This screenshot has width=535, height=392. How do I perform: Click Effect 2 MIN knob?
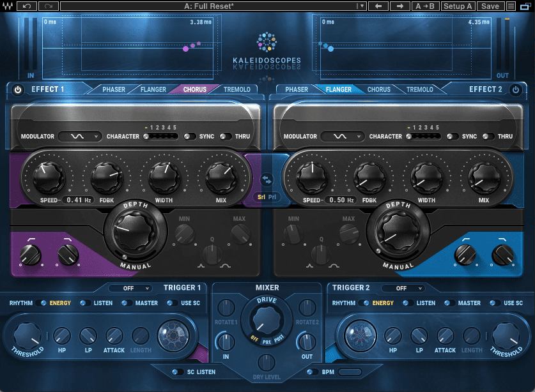point(293,234)
